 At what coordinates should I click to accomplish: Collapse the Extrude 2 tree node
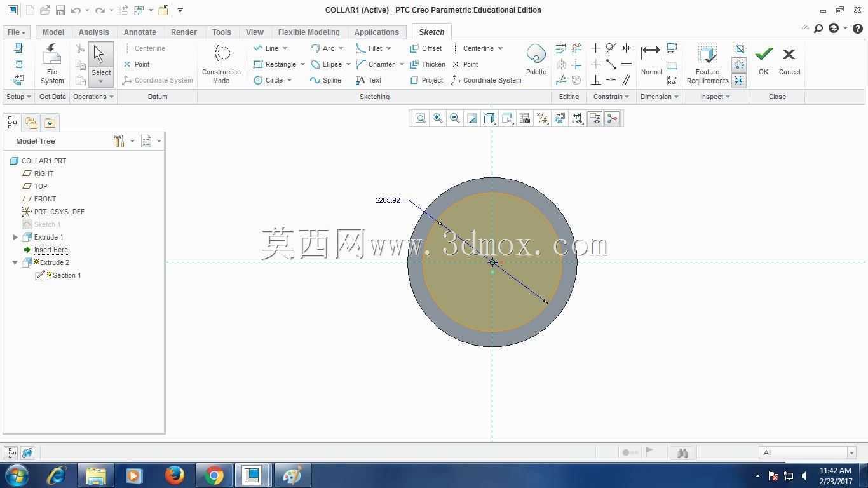[15, 262]
